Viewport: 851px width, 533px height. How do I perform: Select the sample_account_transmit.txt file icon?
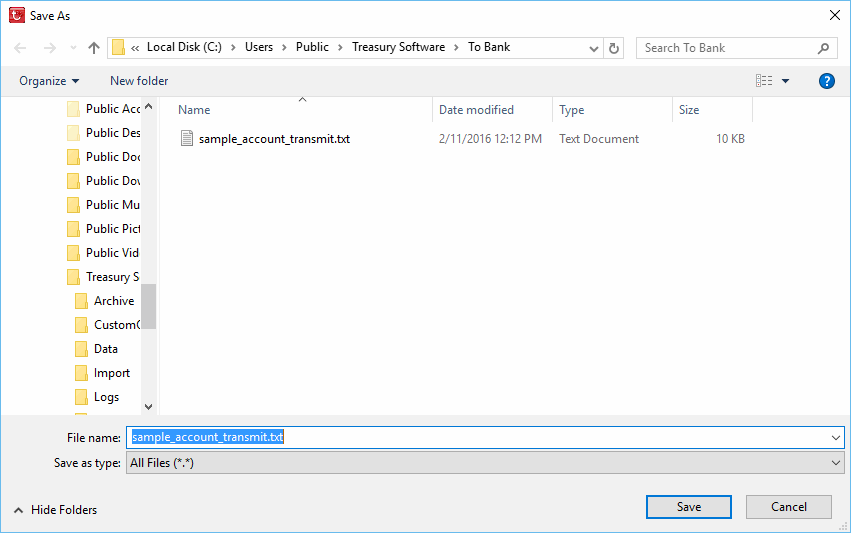(x=186, y=139)
